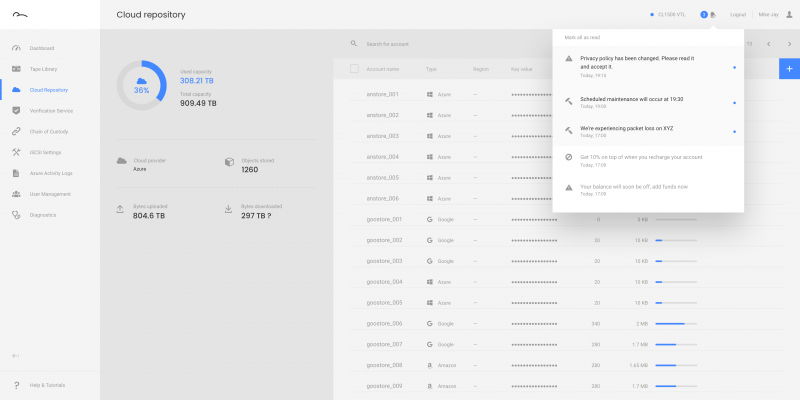Go to previous page with left chevron

768,44
